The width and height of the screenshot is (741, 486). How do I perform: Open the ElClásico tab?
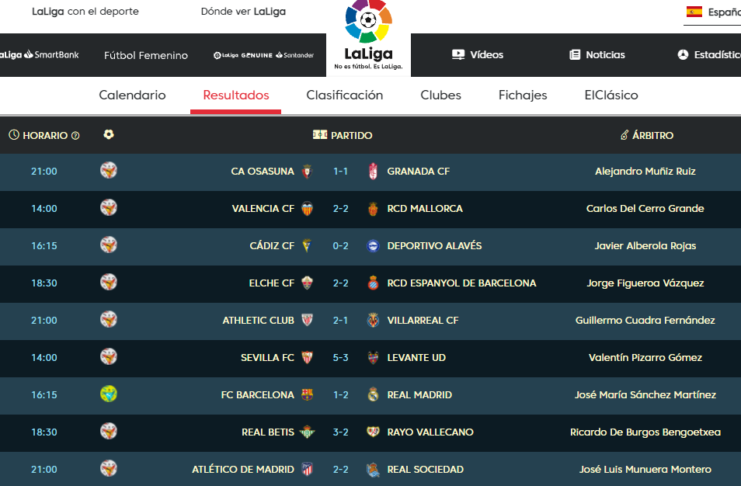click(x=611, y=95)
